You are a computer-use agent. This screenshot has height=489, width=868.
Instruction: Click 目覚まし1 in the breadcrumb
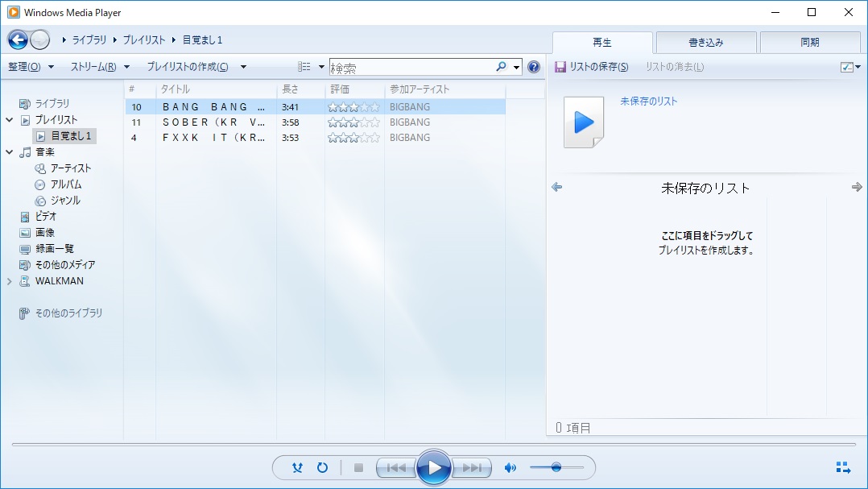point(203,39)
